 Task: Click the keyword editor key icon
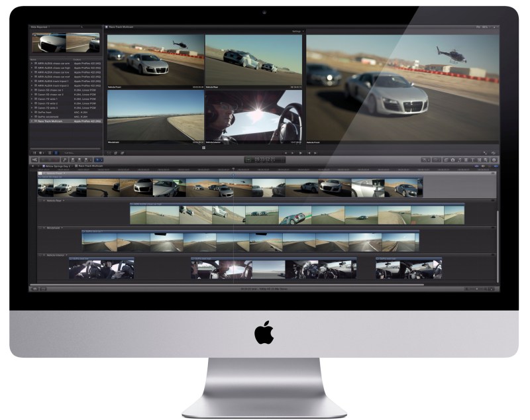click(x=65, y=160)
